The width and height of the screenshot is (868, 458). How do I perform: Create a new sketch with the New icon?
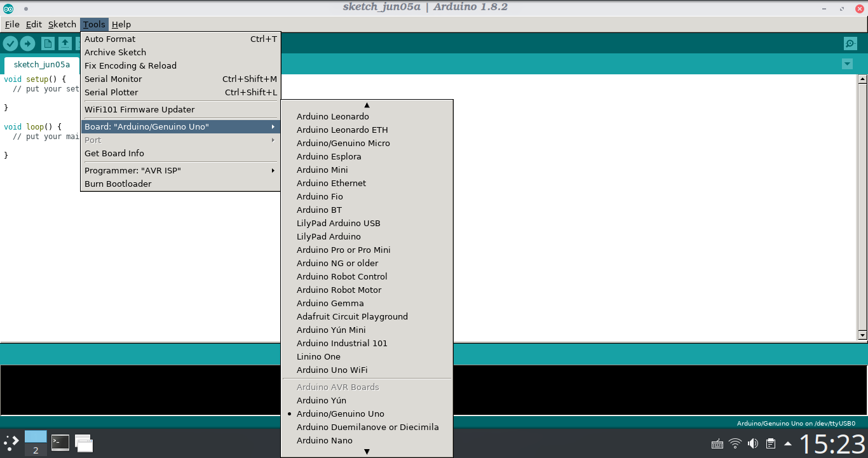(x=48, y=43)
